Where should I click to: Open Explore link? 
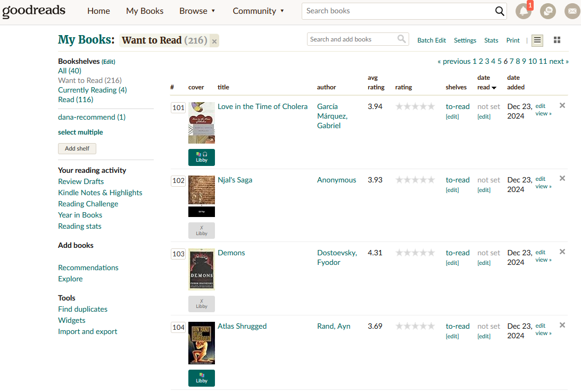pos(70,279)
